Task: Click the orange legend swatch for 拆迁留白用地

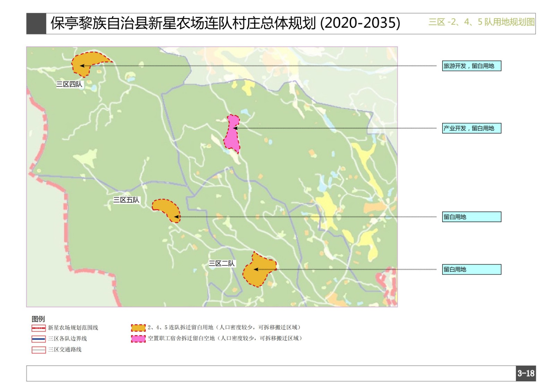Action: 138,328
